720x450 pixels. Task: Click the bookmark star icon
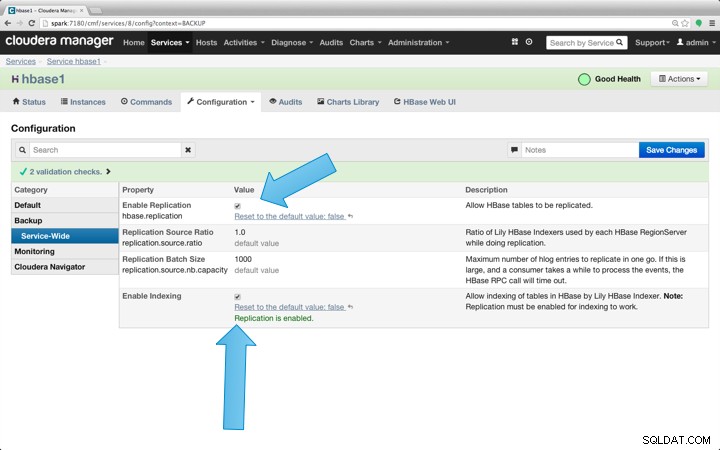(685, 23)
